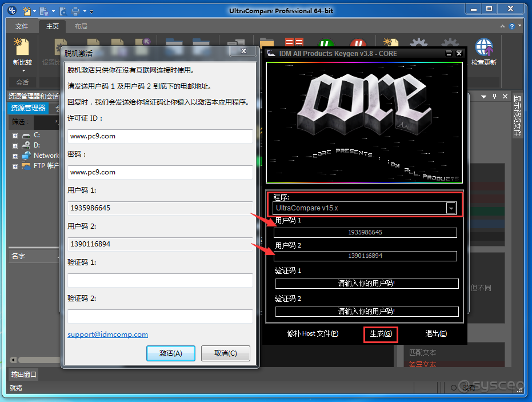Screen dimensions: 532x402
Task: Expand the FTP 帐户 tree node
Action: [x=15, y=167]
